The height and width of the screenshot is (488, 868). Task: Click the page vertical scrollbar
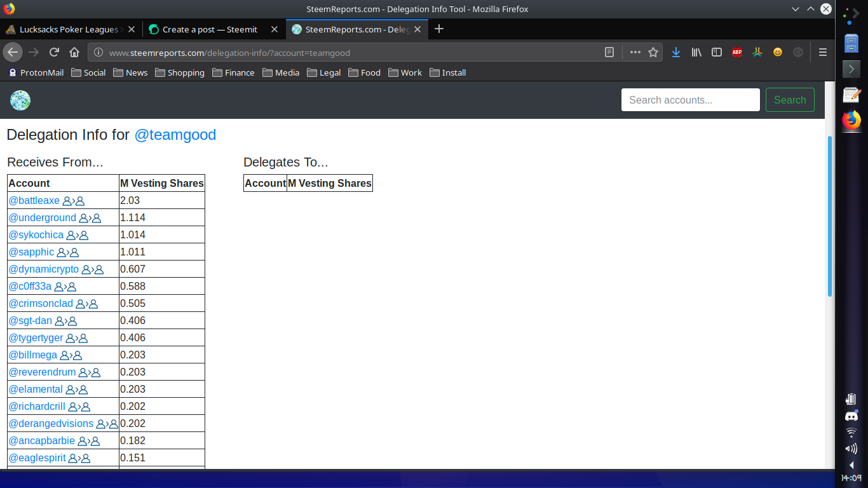point(829,216)
